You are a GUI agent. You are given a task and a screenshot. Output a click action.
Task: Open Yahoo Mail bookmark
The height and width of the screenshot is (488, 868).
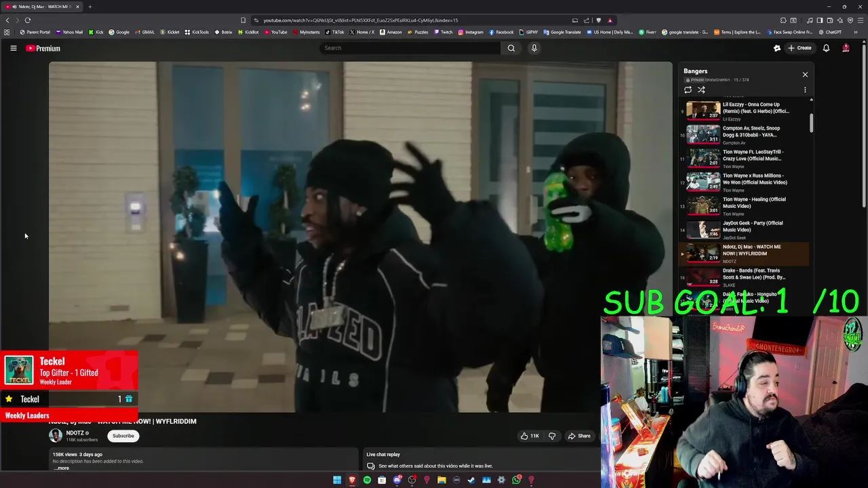(69, 32)
